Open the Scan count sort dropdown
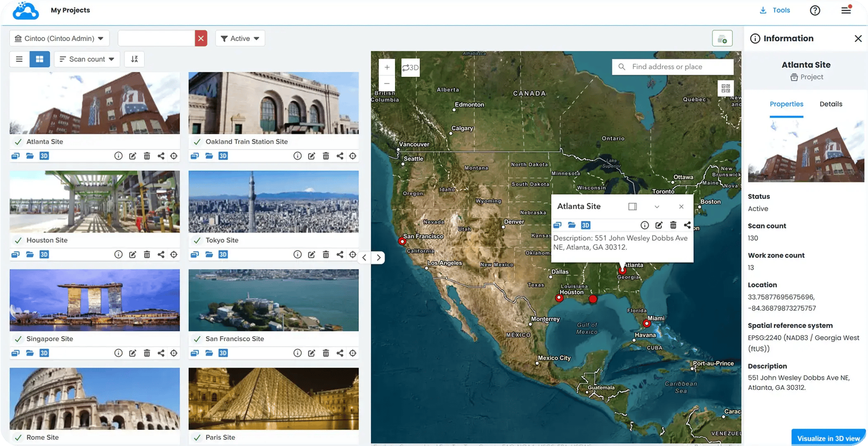The width and height of the screenshot is (868, 446). click(87, 59)
